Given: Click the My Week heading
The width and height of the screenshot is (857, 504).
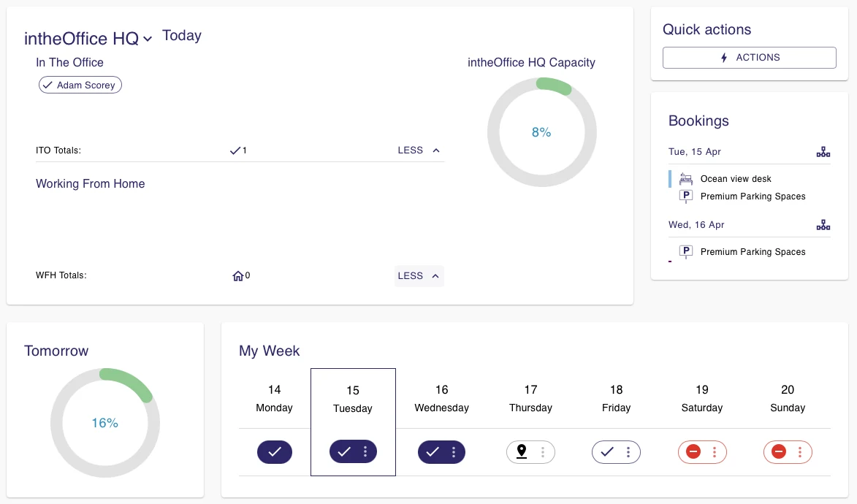Looking at the screenshot, I should pyautogui.click(x=270, y=351).
